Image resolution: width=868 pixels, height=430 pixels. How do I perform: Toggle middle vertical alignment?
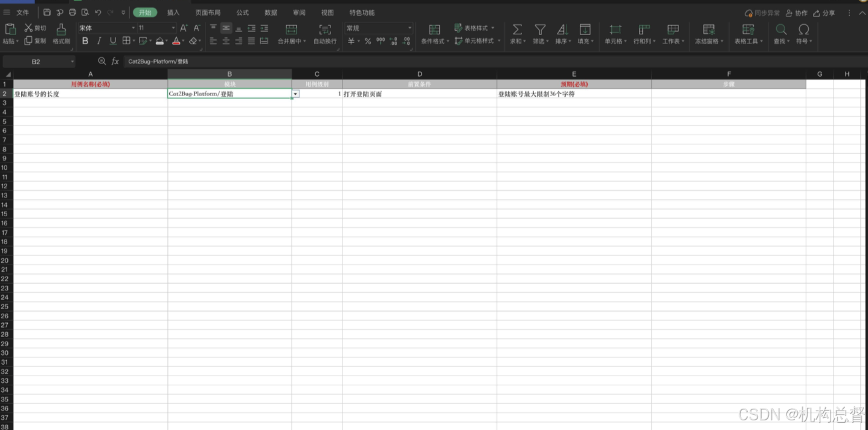(x=226, y=28)
